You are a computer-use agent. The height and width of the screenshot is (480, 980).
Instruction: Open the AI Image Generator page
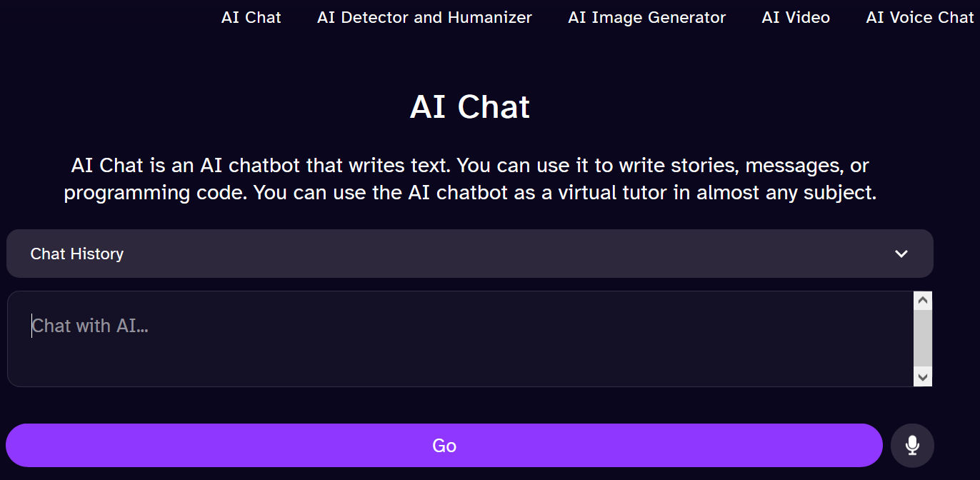tap(647, 17)
